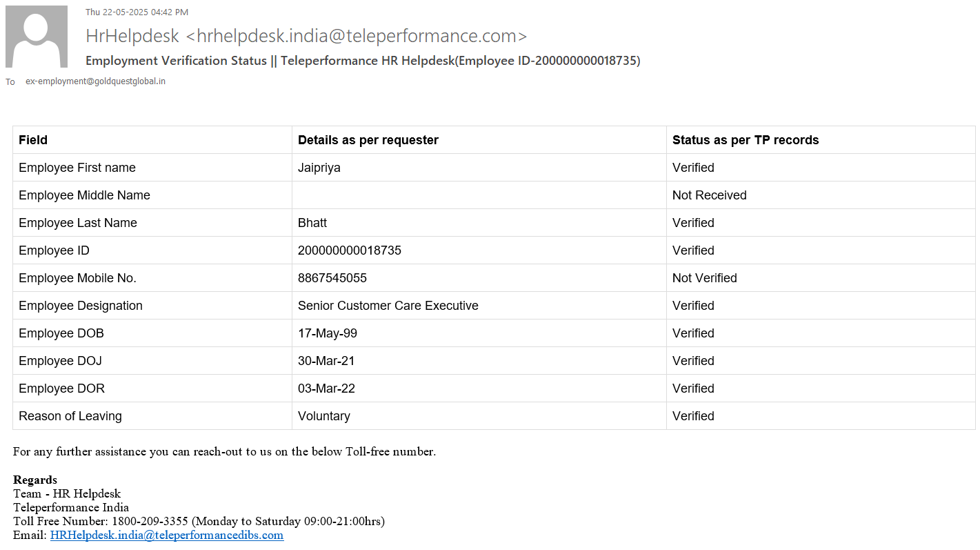
Task: Click the sender address hrhelpdesk.india@teleperformance.com
Action: pyautogui.click(x=357, y=36)
